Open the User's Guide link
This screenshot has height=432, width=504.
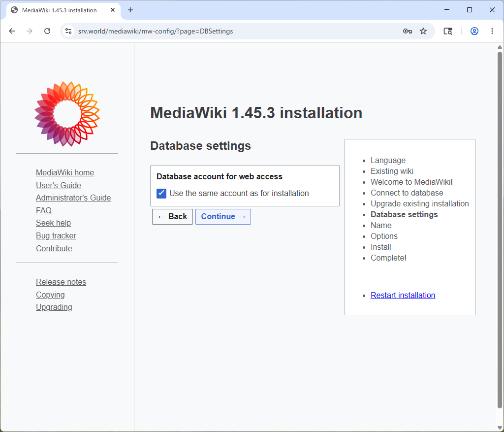tap(59, 185)
